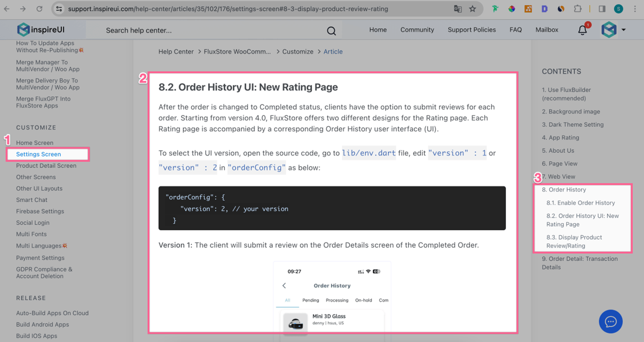
Task: Open How To Update Apps Without Re-Publishing
Action: point(50,47)
